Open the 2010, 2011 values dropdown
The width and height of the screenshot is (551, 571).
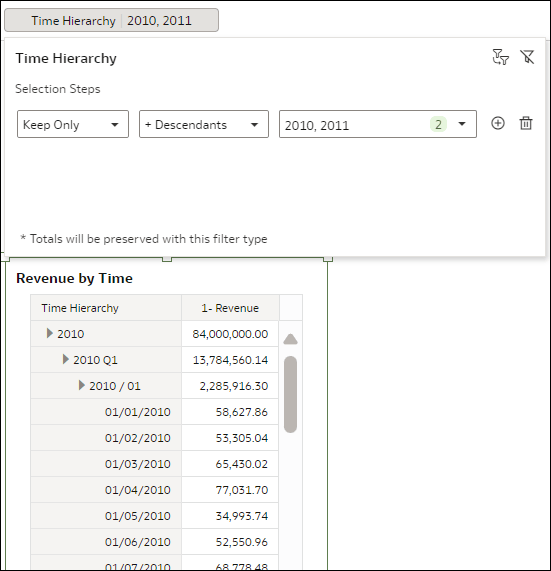click(378, 124)
